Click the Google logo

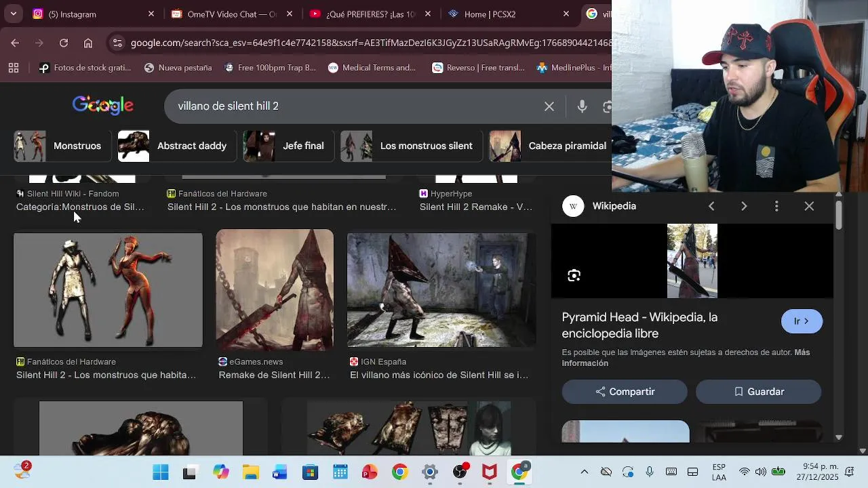tap(103, 105)
